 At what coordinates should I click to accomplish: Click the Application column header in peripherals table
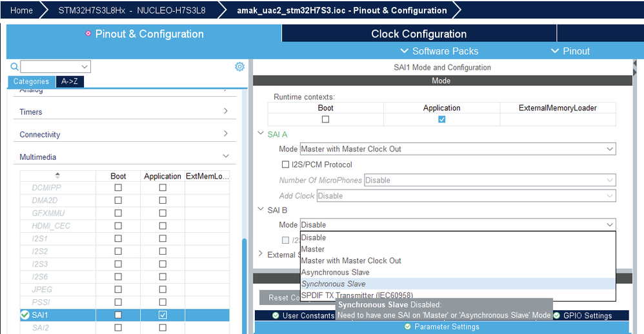pyautogui.click(x=162, y=176)
